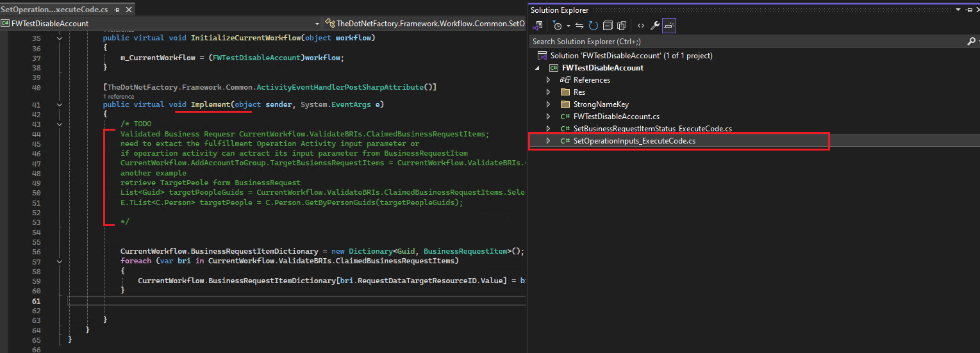980x353 pixels.
Task: Select SetBusinessRequestItemStatus_ExecuteCode.cs file
Action: (652, 129)
